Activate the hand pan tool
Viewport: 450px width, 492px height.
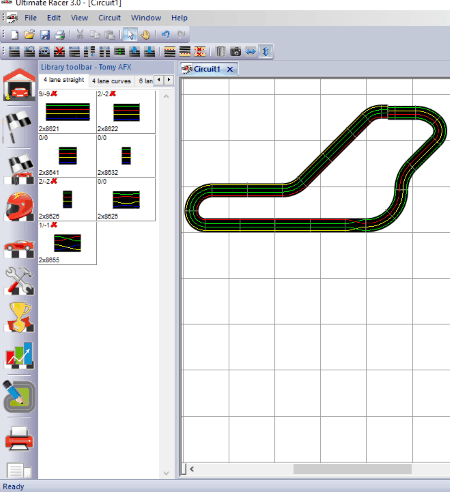click(145, 34)
